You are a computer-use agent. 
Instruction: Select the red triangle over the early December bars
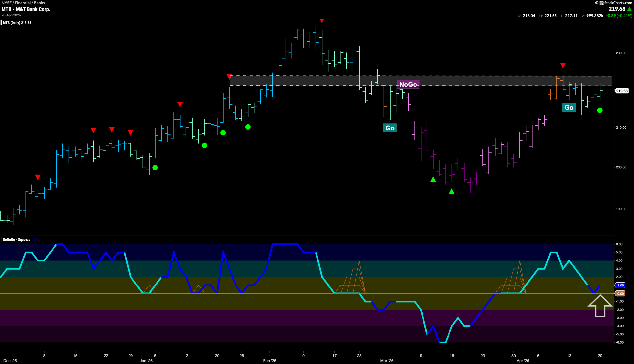(38, 177)
